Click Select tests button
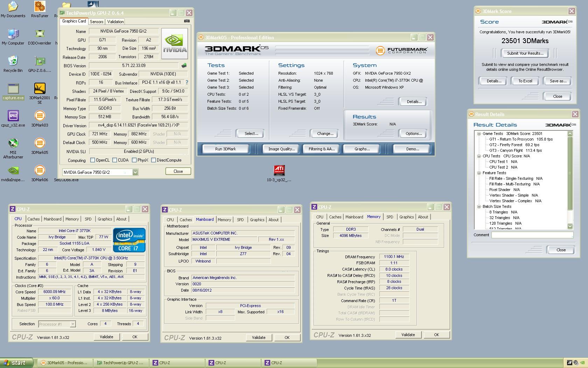The height and width of the screenshot is (368, 588). pyautogui.click(x=251, y=134)
